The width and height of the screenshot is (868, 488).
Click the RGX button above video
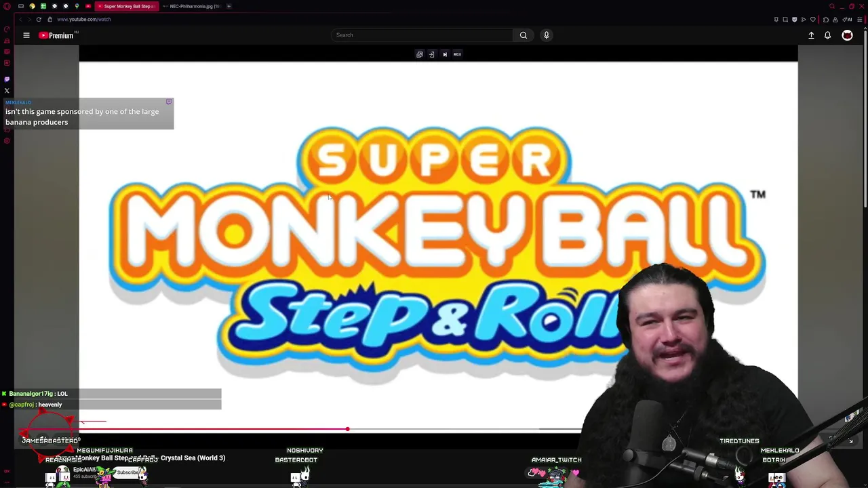[457, 54]
